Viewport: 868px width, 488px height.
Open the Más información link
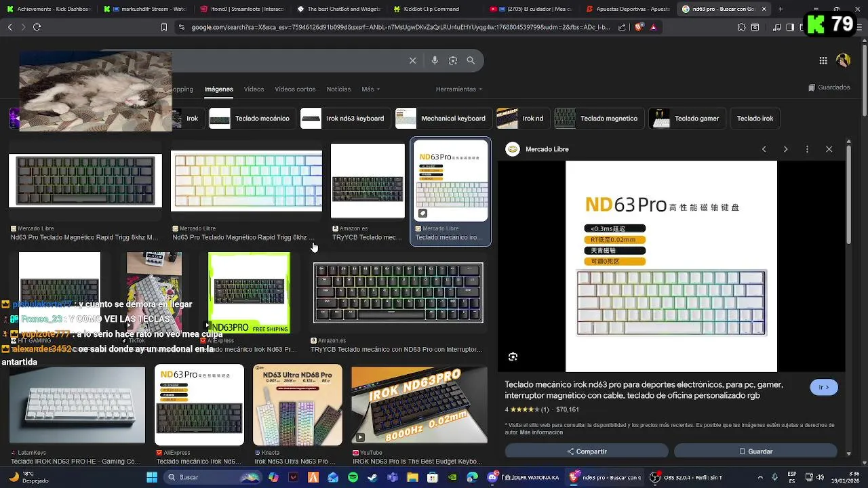click(541, 432)
